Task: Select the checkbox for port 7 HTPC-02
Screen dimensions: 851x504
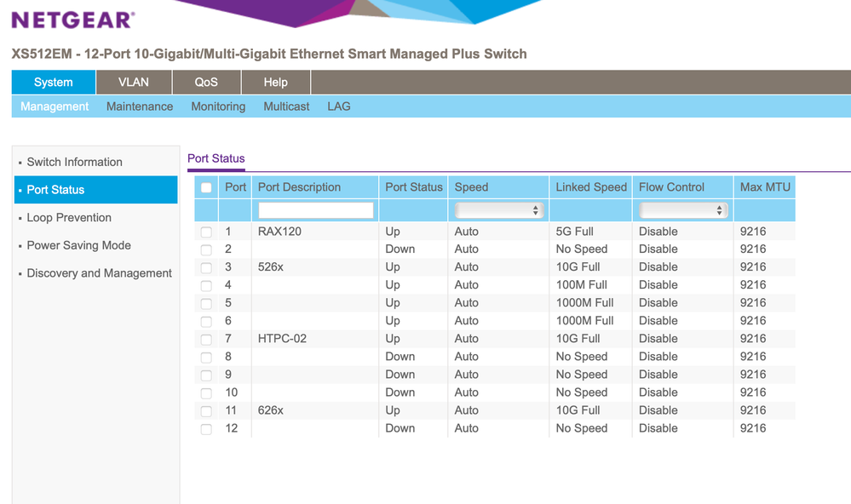Action: (x=206, y=339)
